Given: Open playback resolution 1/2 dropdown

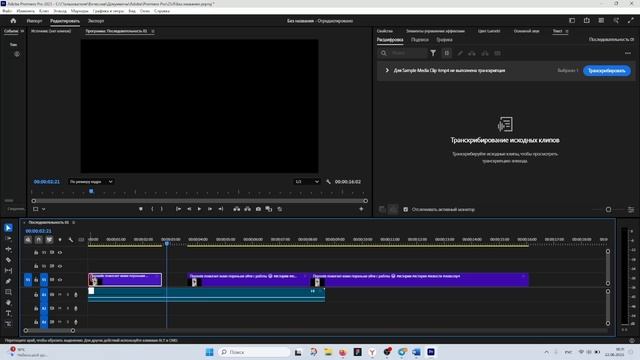Looking at the screenshot, I should [x=307, y=182].
